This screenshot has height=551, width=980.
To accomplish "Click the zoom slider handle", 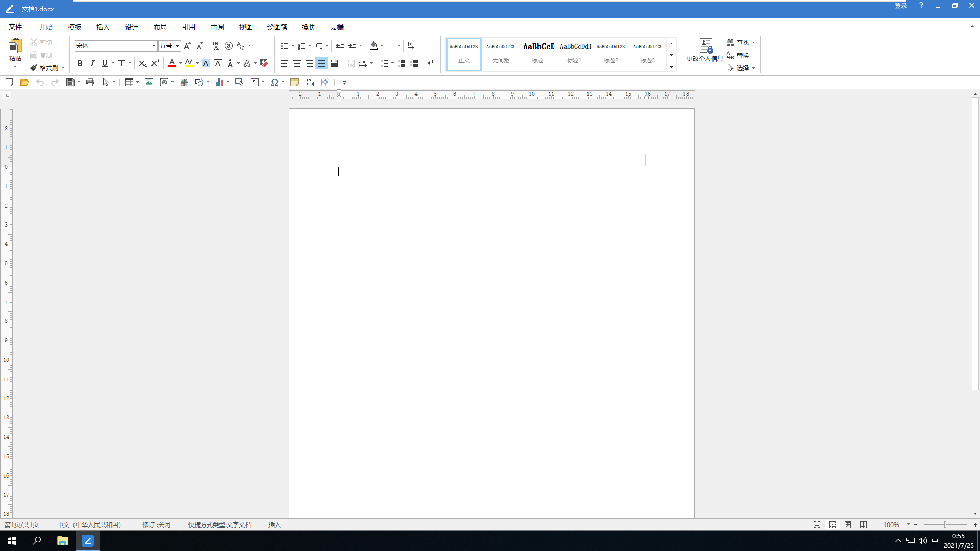I will click(x=945, y=524).
